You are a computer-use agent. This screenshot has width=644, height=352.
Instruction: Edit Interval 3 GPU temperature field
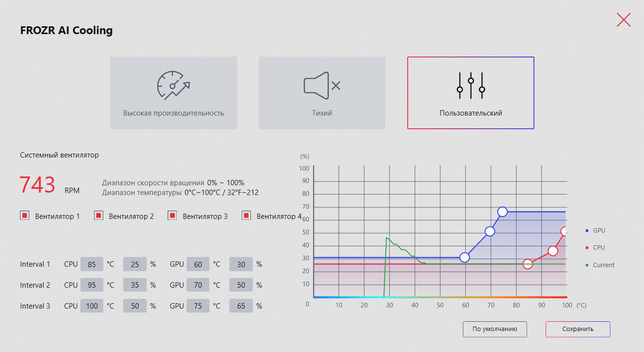pos(198,306)
